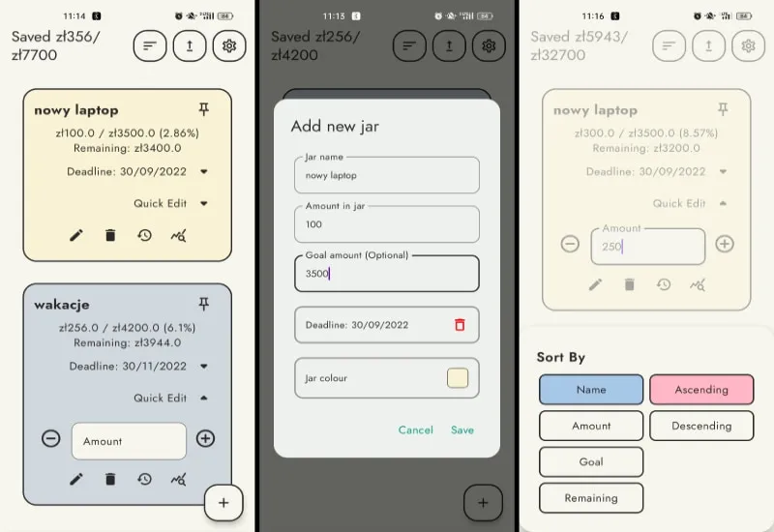The width and height of the screenshot is (774, 532).
Task: Click Save in Add new jar dialog
Action: pyautogui.click(x=462, y=429)
